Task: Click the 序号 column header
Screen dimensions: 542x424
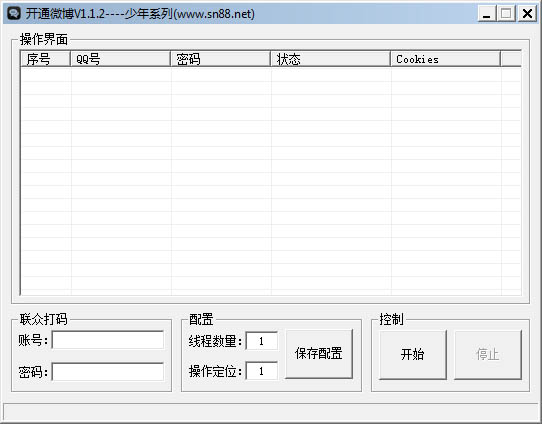Action: click(46, 59)
